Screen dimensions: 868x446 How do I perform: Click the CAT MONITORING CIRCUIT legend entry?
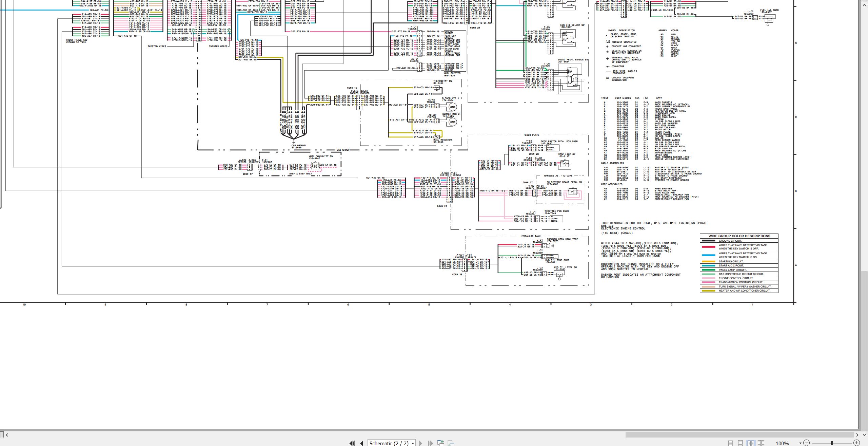pyautogui.click(x=741, y=274)
